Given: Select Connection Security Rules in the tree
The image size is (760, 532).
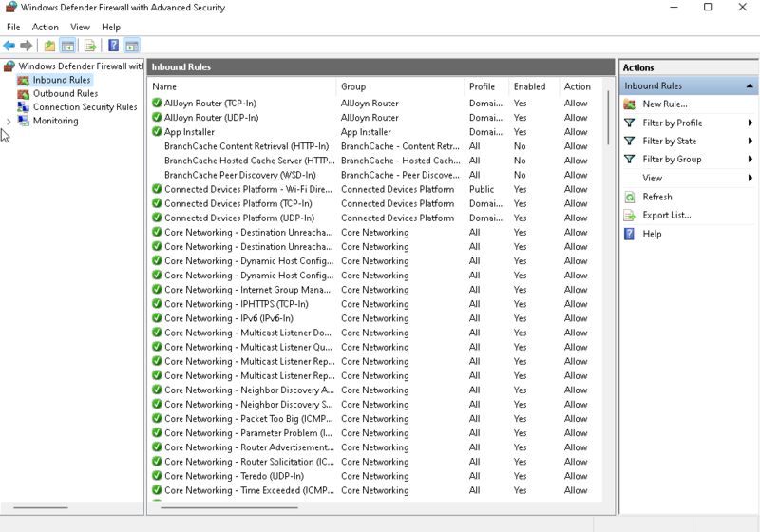Looking at the screenshot, I should (x=85, y=107).
